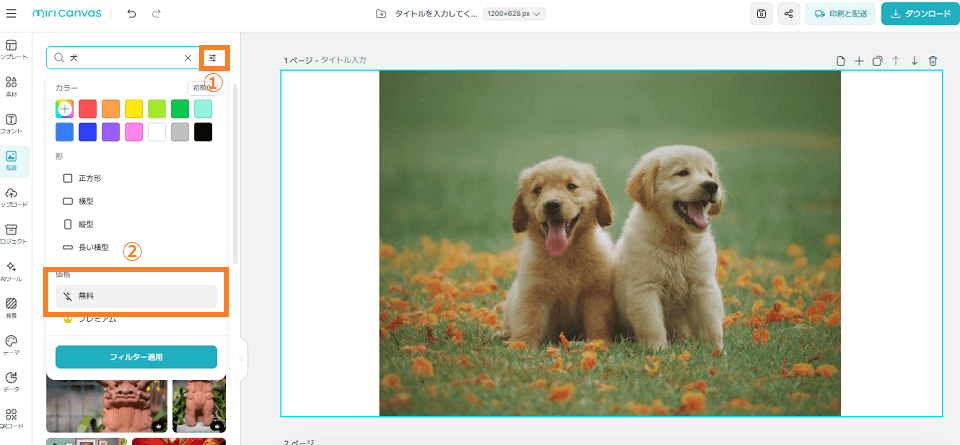Open the filter options icon beside search
Screen dimensions: 960x445
click(x=213, y=58)
